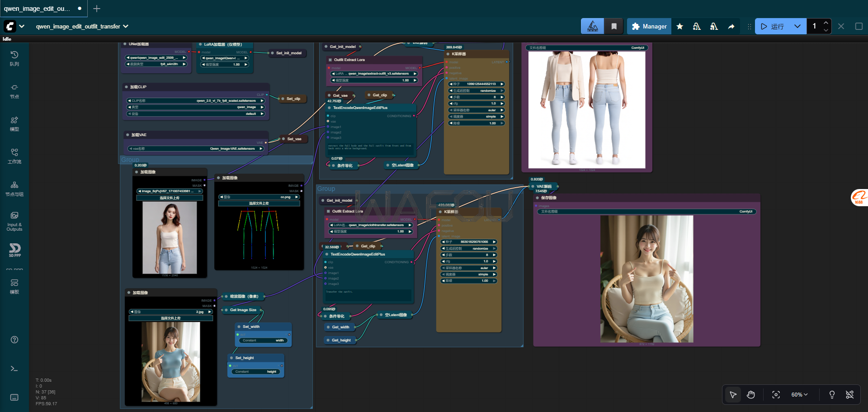The image size is (868, 412).
Task: Switch to the qwen_image_edit_ou... workflow tab
Action: tap(37, 9)
